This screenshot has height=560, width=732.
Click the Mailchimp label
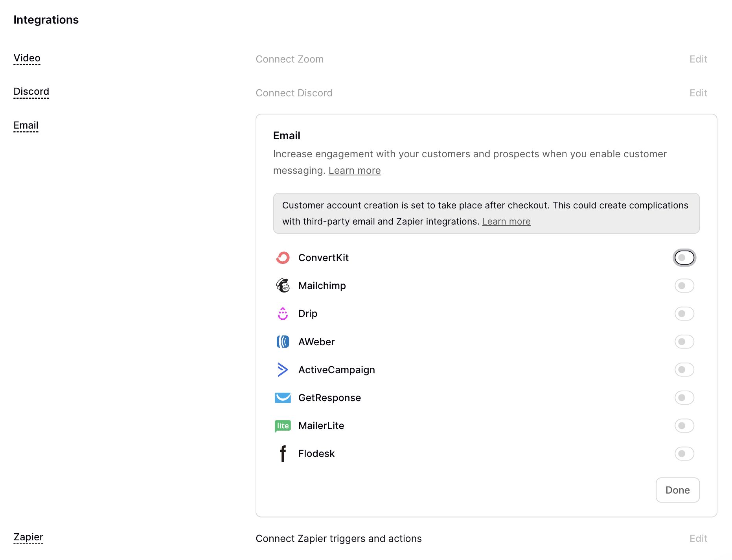[x=322, y=286]
